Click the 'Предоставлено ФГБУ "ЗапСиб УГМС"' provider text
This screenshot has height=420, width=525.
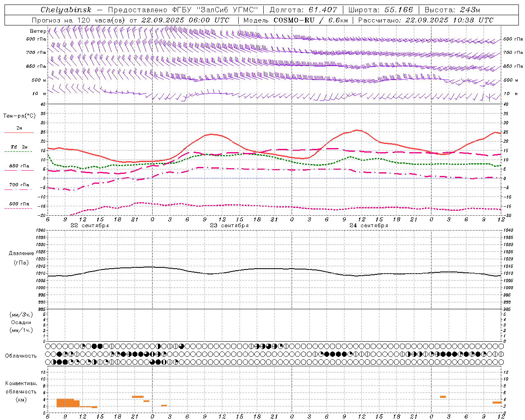pyautogui.click(x=183, y=10)
